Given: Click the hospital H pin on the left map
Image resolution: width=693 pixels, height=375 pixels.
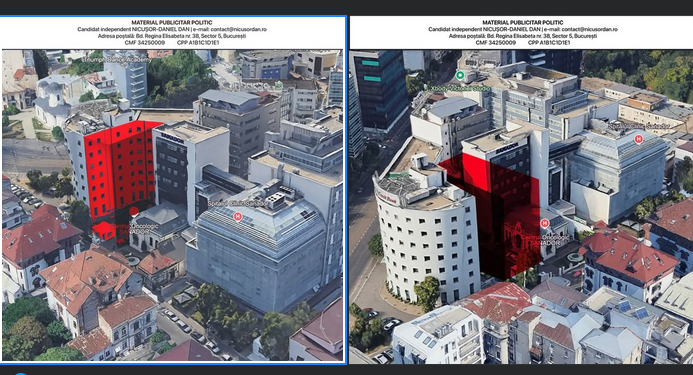Looking at the screenshot, I should (238, 217).
